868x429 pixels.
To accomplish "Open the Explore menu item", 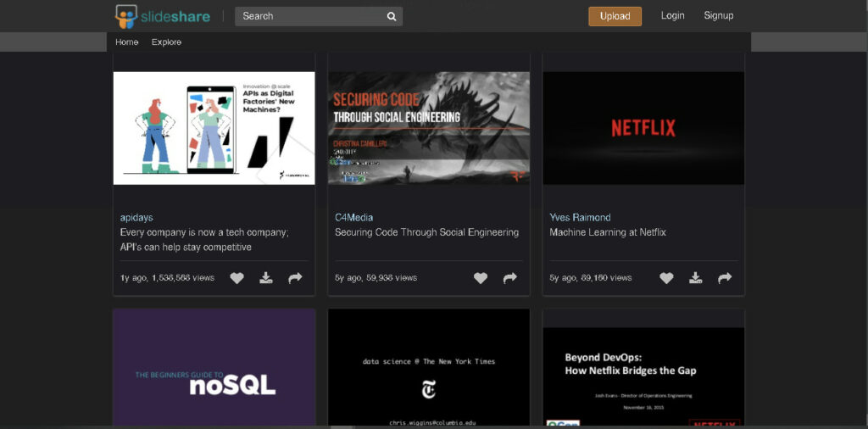I will 167,42.
